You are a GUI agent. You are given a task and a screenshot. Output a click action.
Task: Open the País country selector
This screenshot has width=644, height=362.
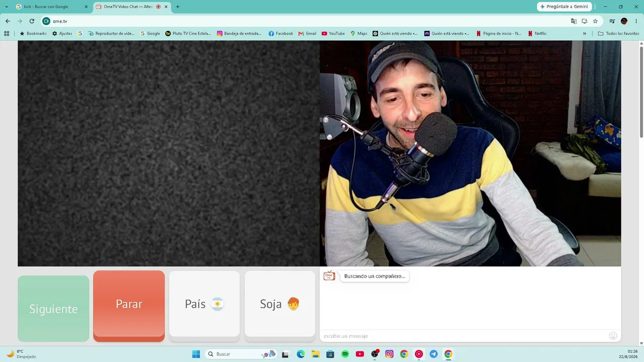point(204,304)
